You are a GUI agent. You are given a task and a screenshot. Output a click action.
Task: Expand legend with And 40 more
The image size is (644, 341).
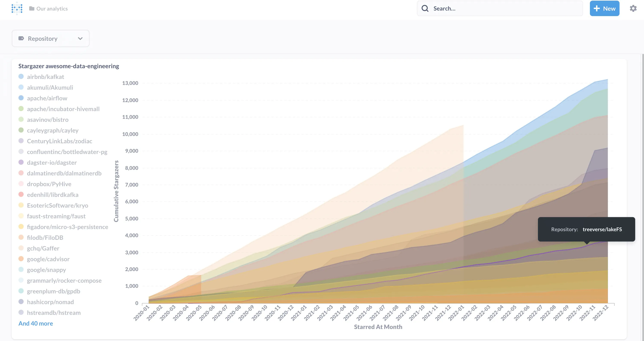(x=35, y=323)
